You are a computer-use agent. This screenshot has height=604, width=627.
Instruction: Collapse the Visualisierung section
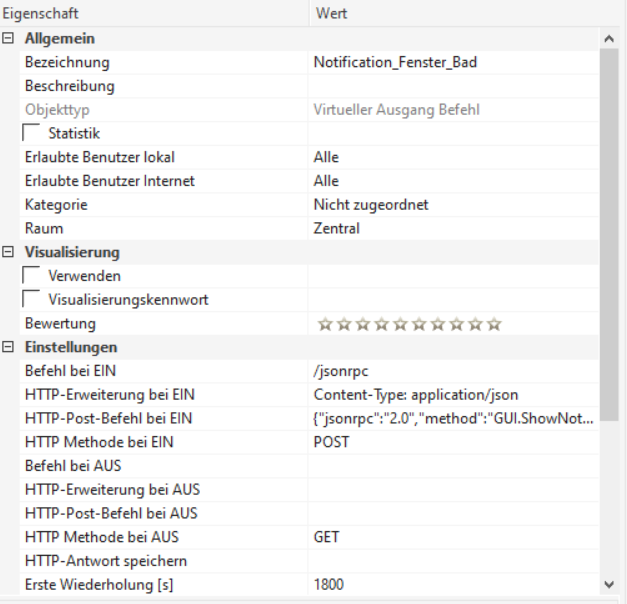pos(8,252)
